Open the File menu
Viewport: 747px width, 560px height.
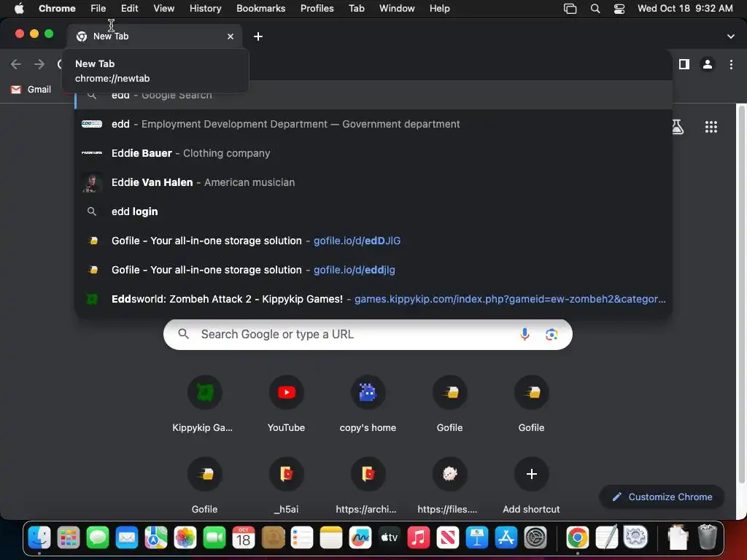tap(98, 9)
